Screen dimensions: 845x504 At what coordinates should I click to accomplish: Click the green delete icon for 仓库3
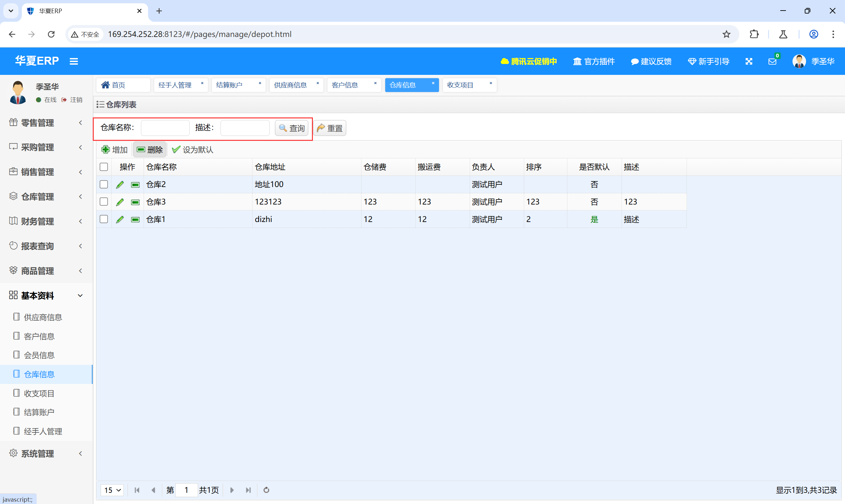pos(135,202)
